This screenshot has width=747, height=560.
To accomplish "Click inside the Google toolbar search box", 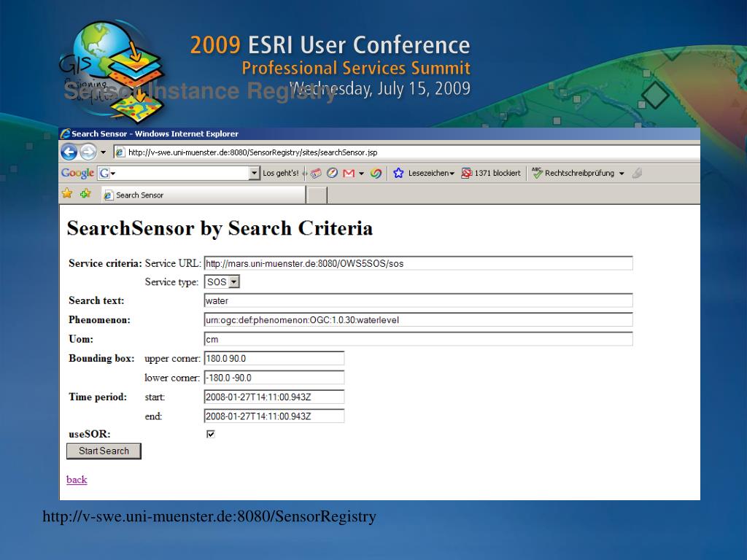I will 179,174.
